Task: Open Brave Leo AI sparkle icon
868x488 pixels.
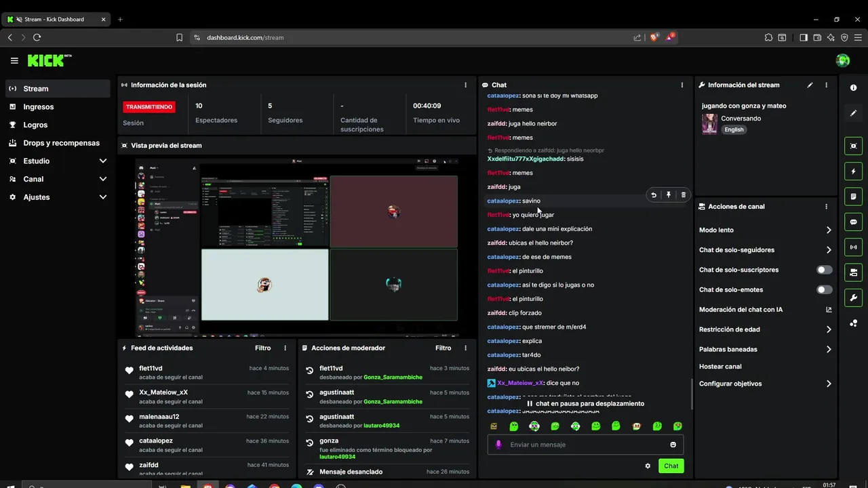Action: click(831, 37)
